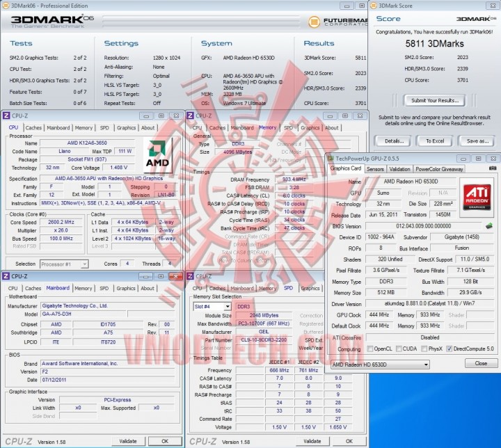Screen dimensions: 501x448
Task: Click Validate in the Mainboard CPU-Z window
Action: pos(128,441)
